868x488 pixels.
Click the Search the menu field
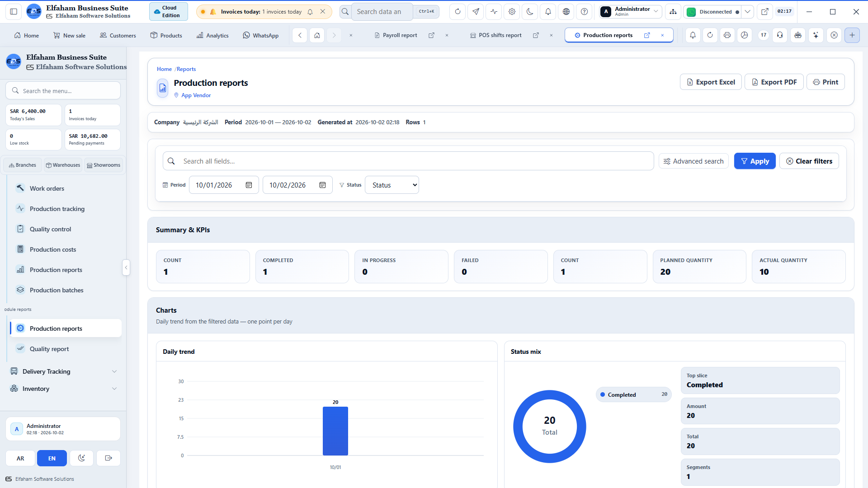coord(63,91)
